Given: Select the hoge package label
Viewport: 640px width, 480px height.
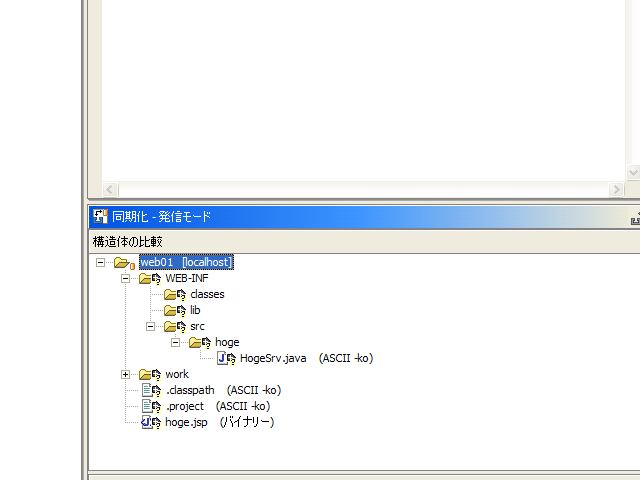Looking at the screenshot, I should click(227, 342).
